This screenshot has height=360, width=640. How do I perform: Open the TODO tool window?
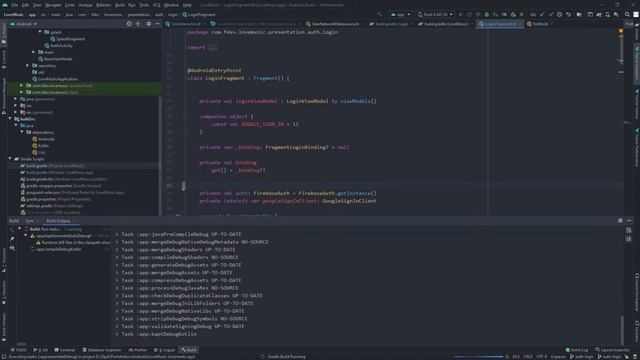click(19, 350)
